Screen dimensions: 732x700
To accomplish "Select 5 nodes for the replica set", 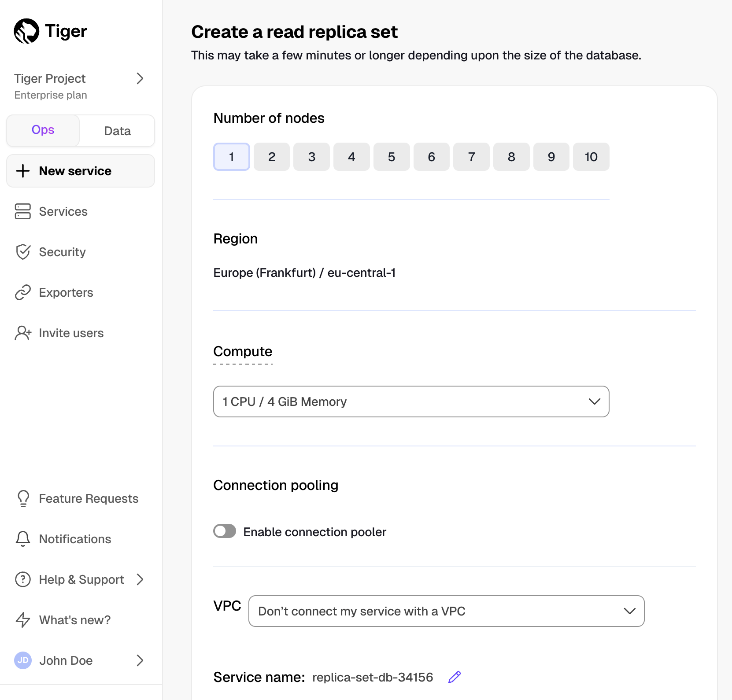I will tap(392, 157).
